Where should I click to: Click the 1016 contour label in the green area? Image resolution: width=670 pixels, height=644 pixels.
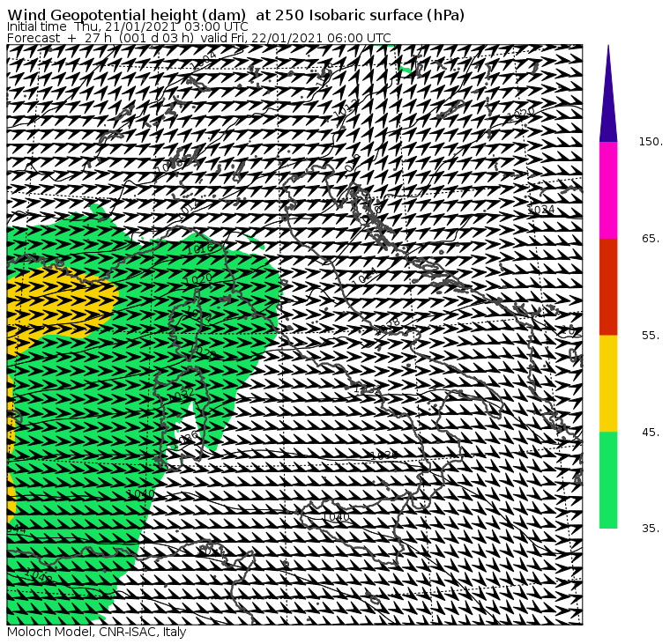[199, 248]
